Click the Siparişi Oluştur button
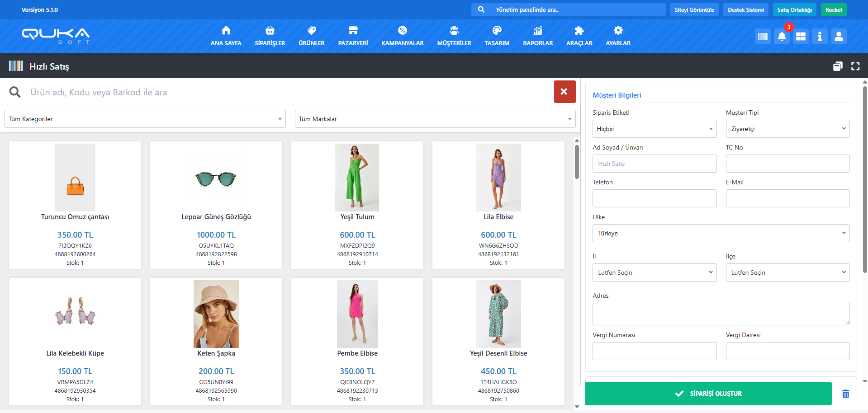Viewport: 868px width, 413px height. click(708, 394)
